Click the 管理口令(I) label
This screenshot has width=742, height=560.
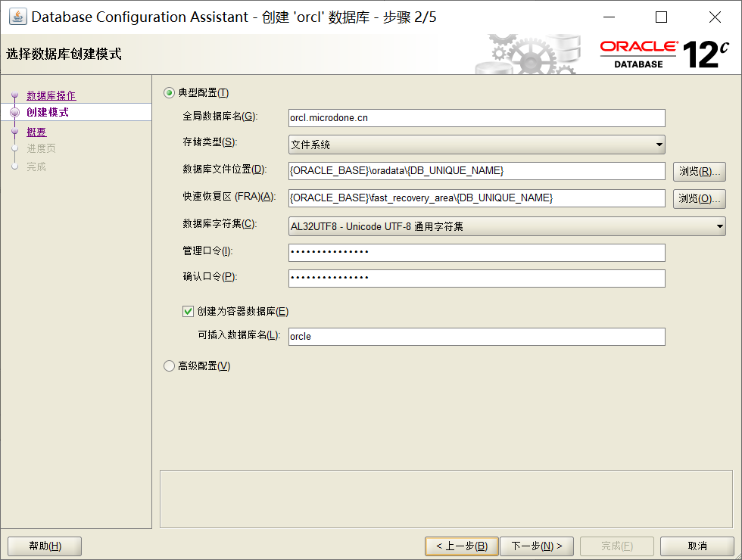click(x=207, y=250)
